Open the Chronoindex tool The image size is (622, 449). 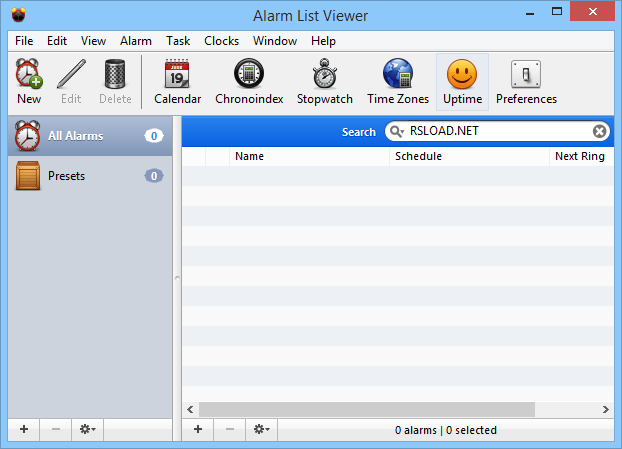pyautogui.click(x=249, y=81)
